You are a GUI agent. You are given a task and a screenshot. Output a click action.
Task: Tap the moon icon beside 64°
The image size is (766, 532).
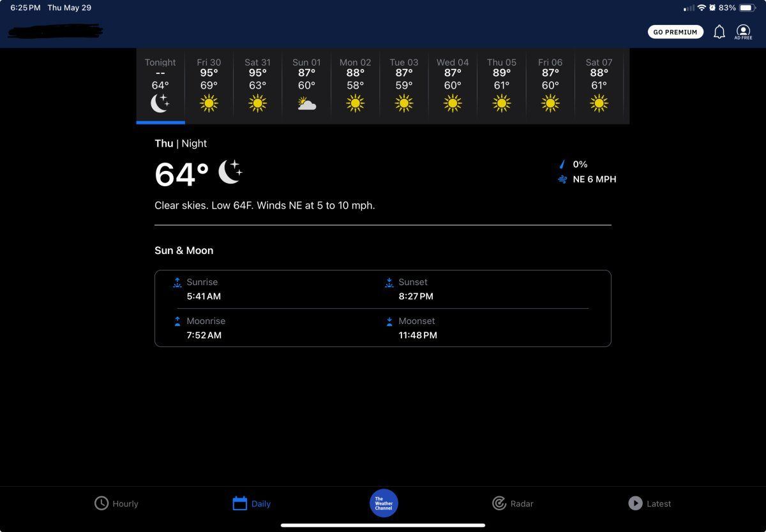click(230, 172)
